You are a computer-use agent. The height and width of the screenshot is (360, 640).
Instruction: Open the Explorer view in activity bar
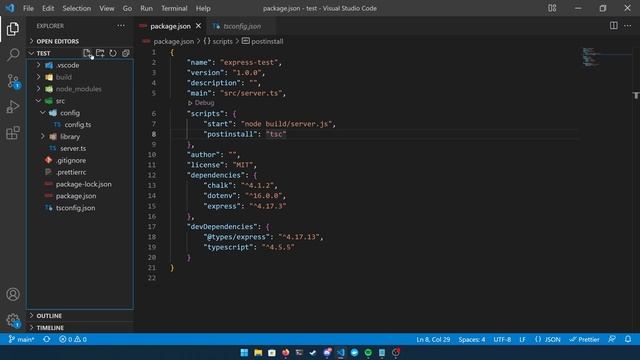pyautogui.click(x=13, y=29)
